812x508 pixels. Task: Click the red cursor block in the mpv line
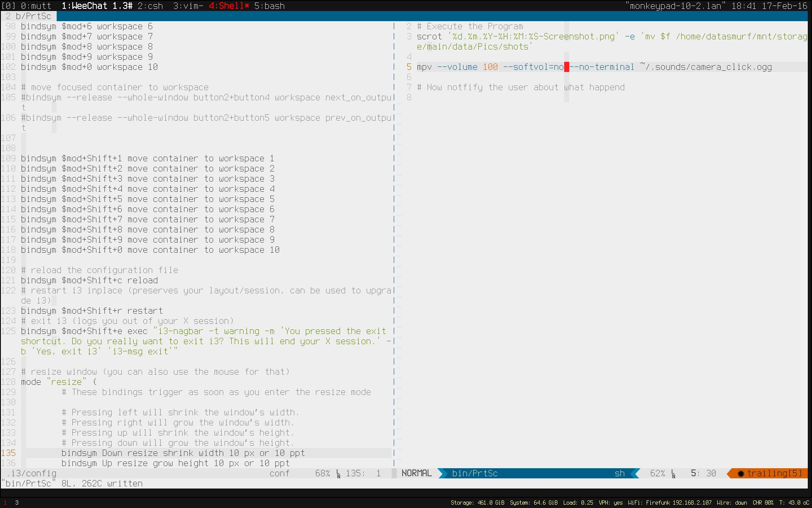567,67
